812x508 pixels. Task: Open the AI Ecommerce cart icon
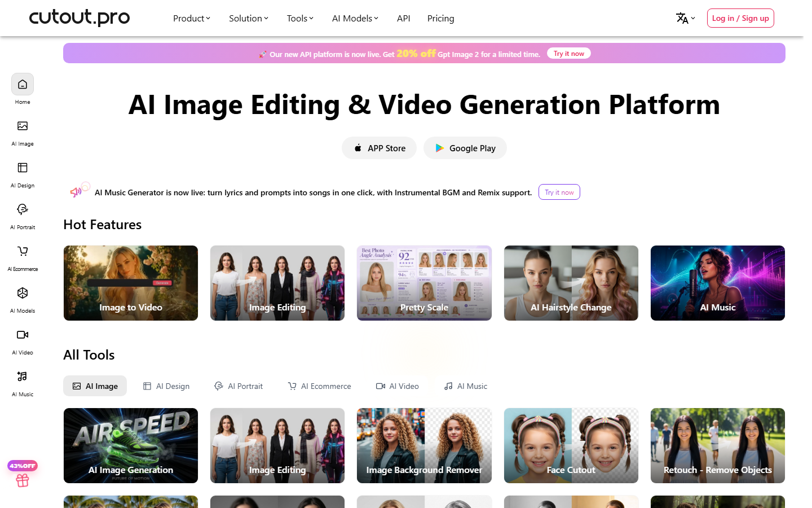pyautogui.click(x=23, y=251)
